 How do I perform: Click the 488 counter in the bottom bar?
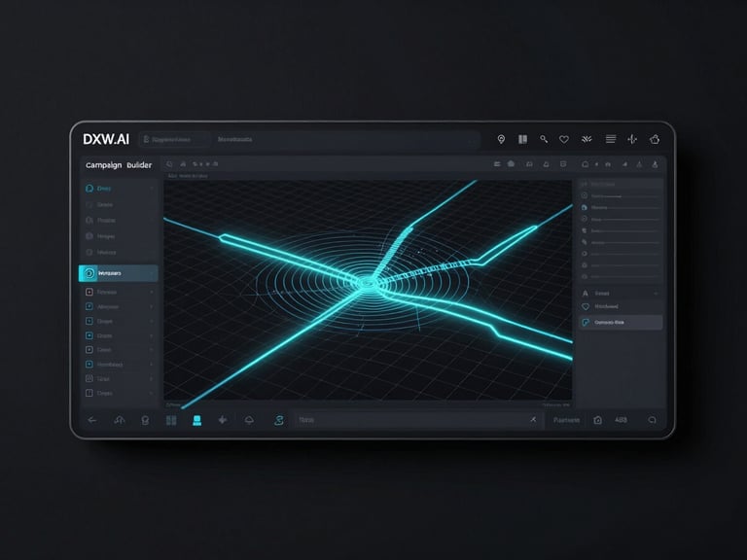tap(621, 420)
